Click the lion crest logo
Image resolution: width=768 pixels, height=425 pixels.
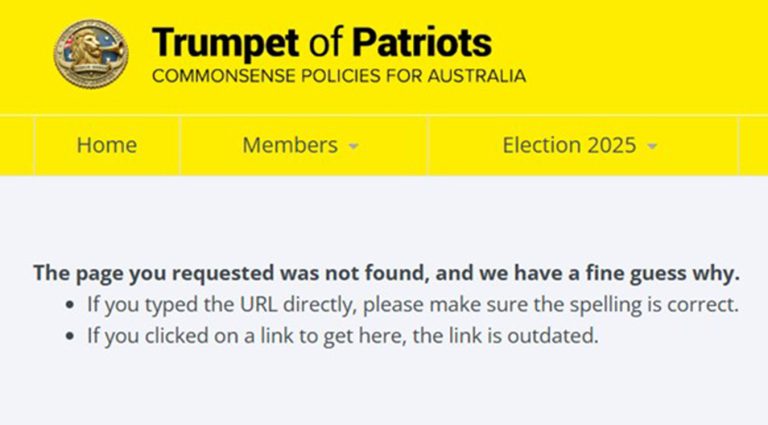point(90,54)
